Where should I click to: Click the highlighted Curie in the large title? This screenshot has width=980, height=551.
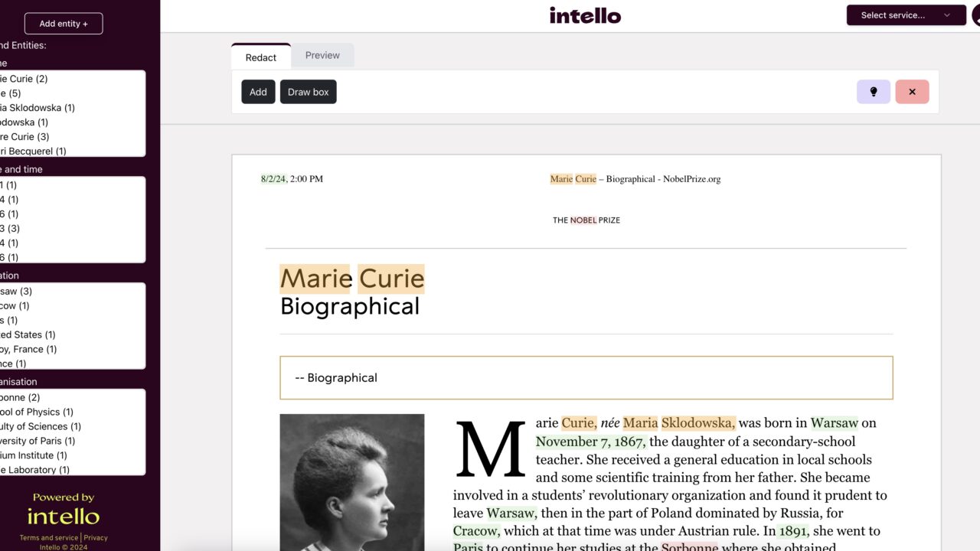click(391, 279)
